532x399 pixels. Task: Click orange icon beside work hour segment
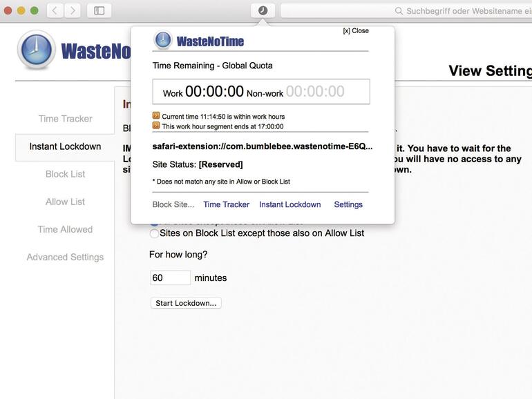(x=156, y=126)
